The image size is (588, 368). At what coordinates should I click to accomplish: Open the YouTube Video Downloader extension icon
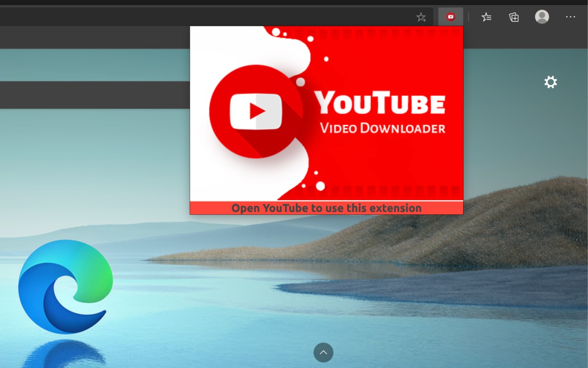(x=451, y=17)
